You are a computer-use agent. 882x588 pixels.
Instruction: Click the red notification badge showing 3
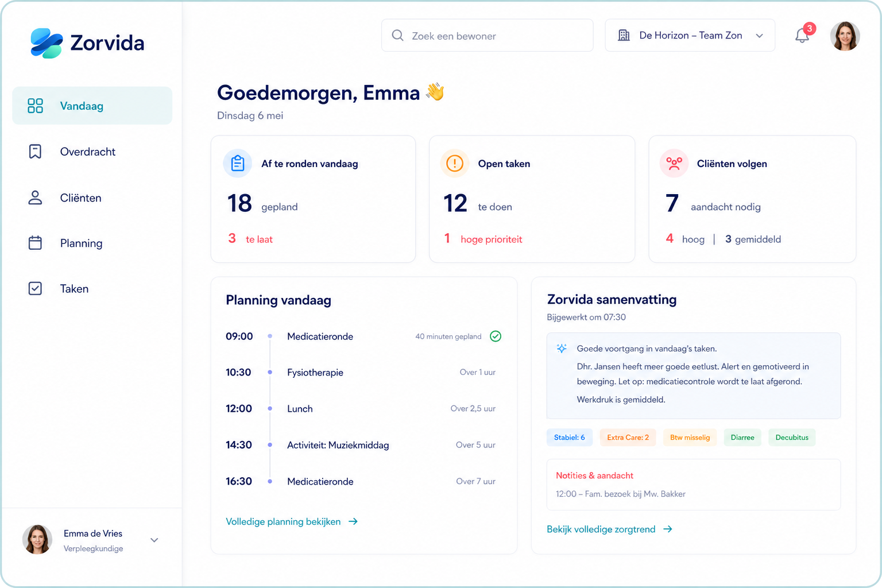point(810,29)
